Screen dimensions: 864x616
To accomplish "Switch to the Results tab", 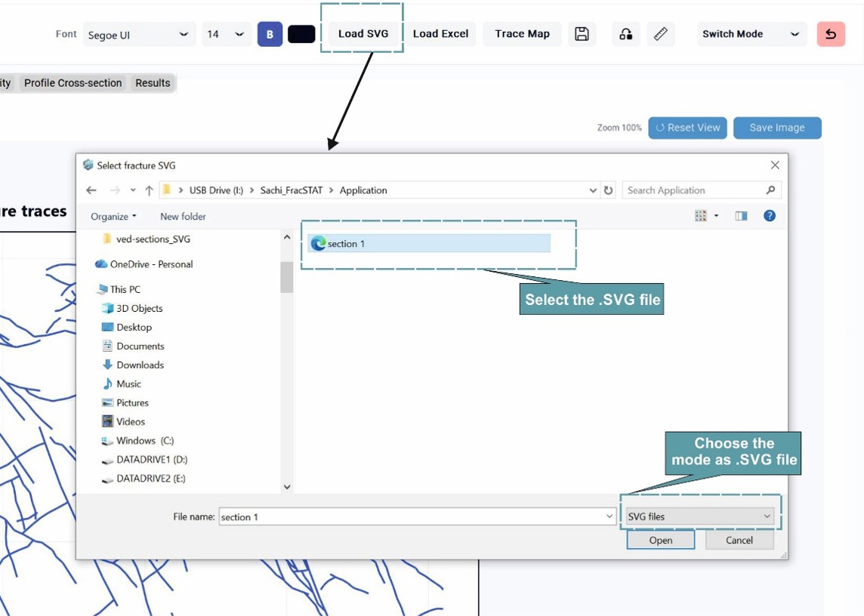I will point(153,83).
